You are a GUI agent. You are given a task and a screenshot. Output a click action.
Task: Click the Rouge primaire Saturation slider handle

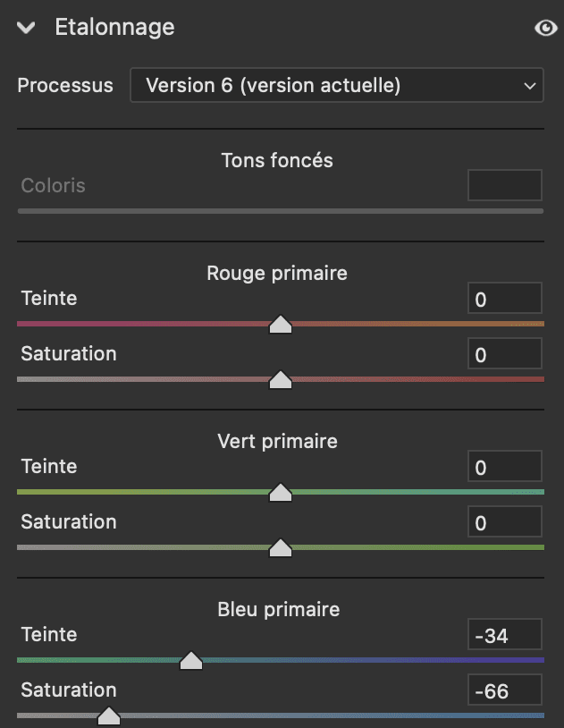pos(281,380)
